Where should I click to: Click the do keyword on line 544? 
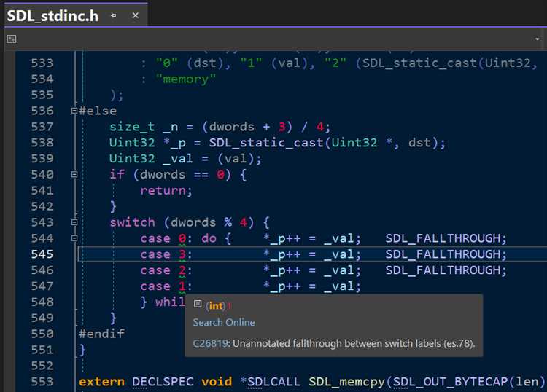click(209, 238)
